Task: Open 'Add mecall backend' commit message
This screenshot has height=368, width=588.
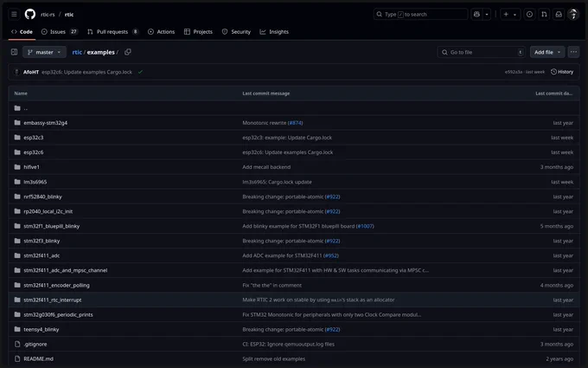Action: [x=266, y=167]
